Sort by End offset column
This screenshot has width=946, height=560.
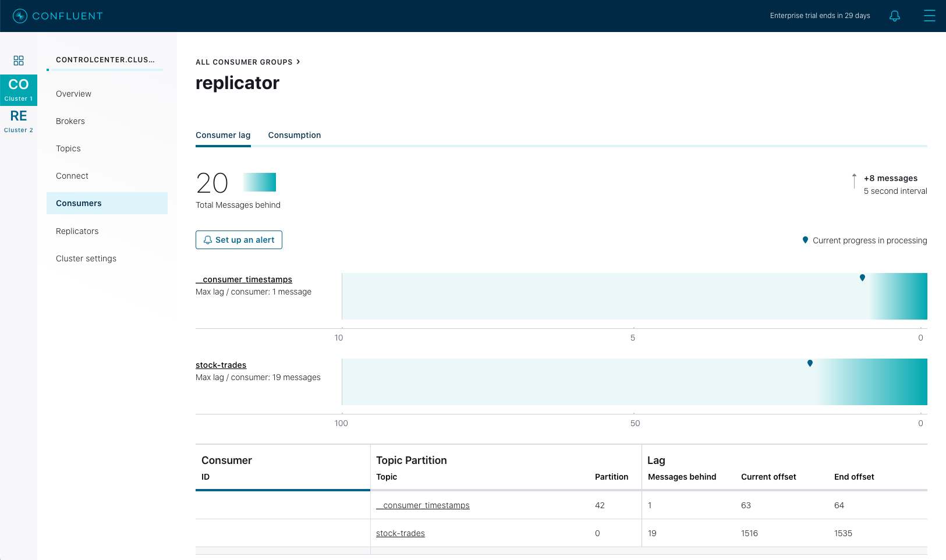[854, 477]
